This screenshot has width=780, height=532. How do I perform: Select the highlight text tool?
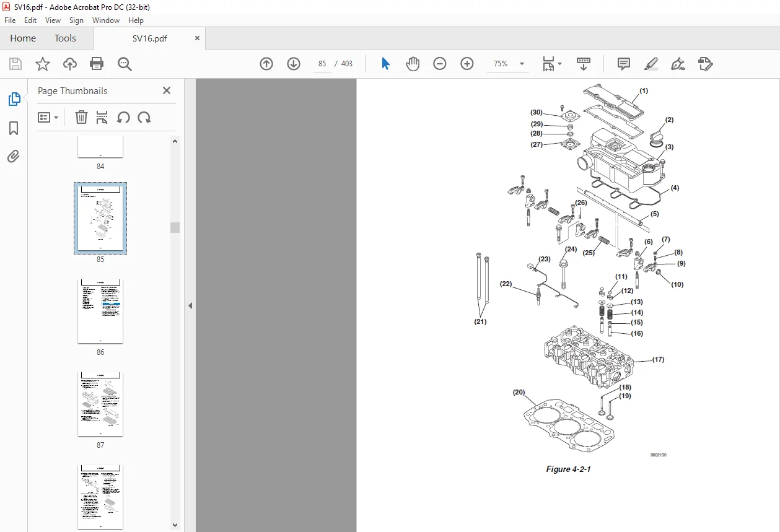651,64
